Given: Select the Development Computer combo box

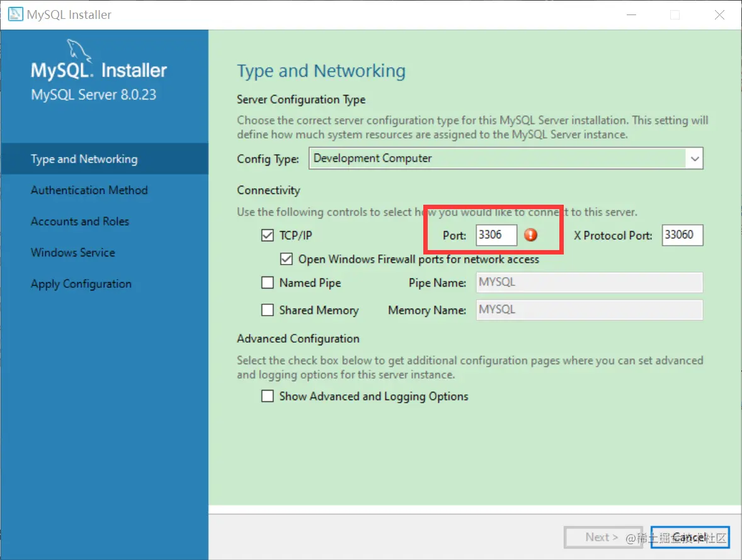Looking at the screenshot, I should tap(505, 158).
